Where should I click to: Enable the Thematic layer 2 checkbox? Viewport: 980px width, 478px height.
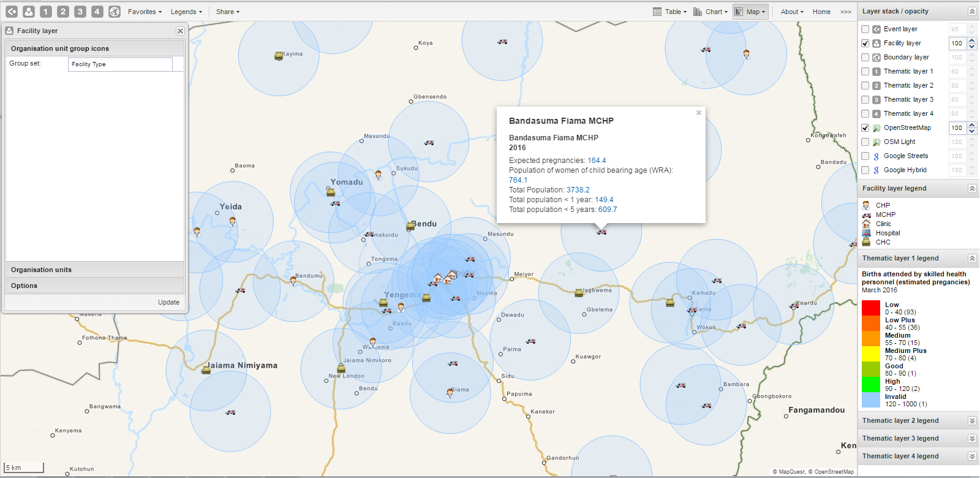(865, 86)
